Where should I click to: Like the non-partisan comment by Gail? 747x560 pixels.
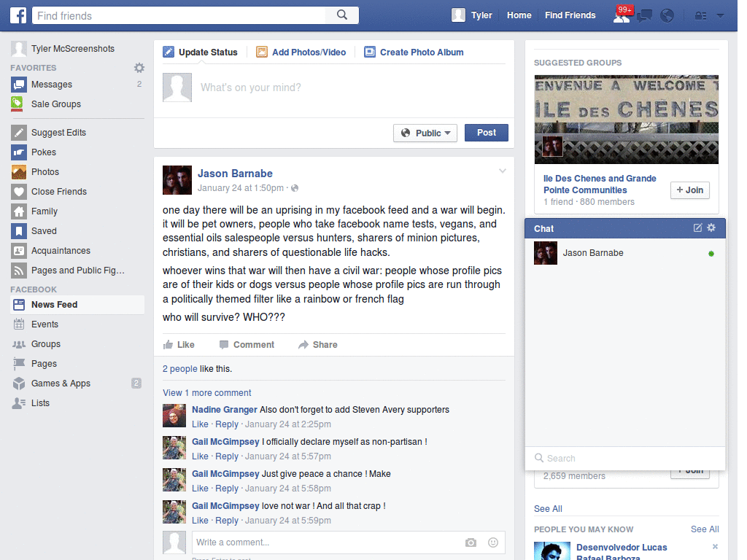coord(200,456)
